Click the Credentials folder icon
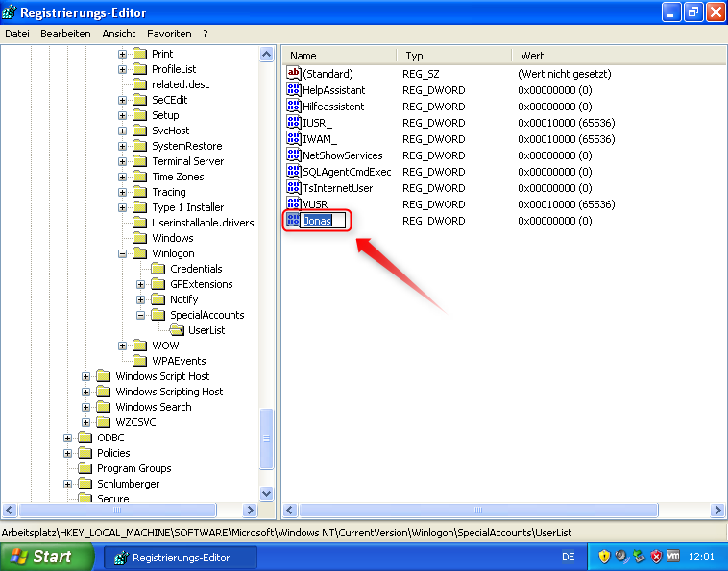This screenshot has height=571, width=728. click(158, 269)
